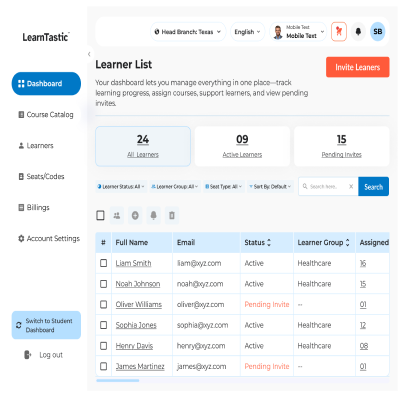This screenshot has height=394, width=401.
Task: Click the Search here input field
Action: point(328,187)
